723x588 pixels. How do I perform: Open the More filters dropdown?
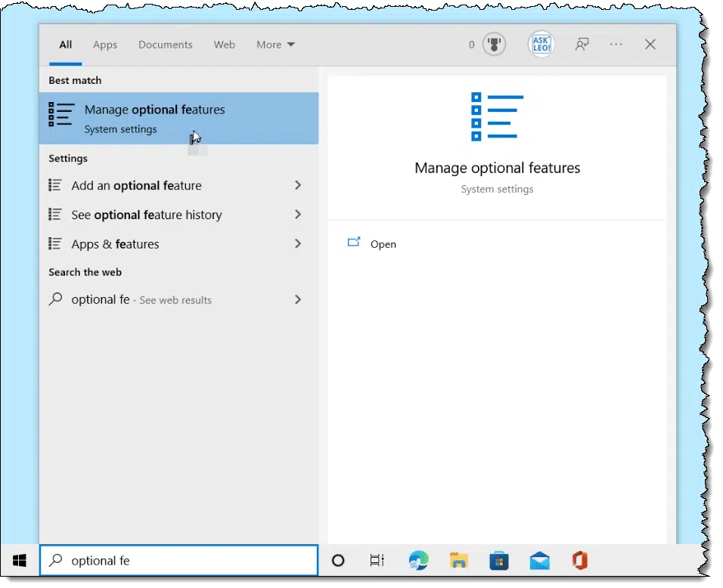pos(276,45)
